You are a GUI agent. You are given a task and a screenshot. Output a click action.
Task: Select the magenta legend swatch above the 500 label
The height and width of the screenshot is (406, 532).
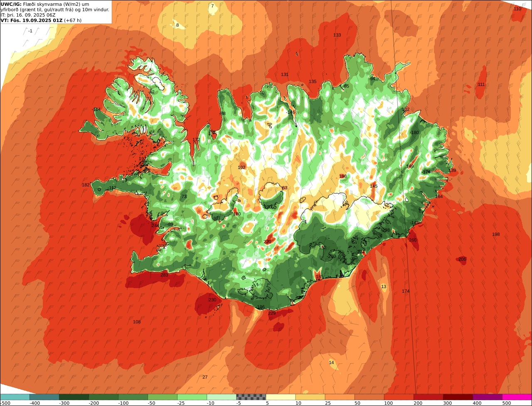(517, 397)
